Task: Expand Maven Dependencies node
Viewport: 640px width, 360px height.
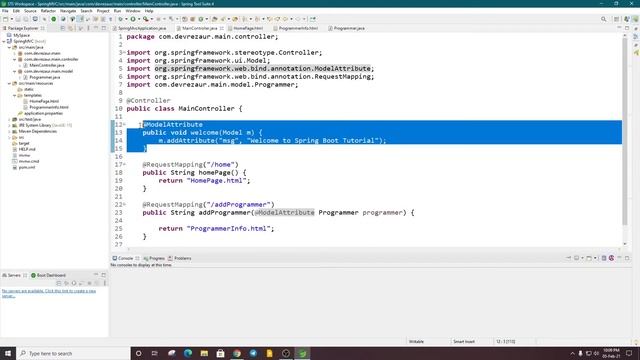Action: point(9,131)
